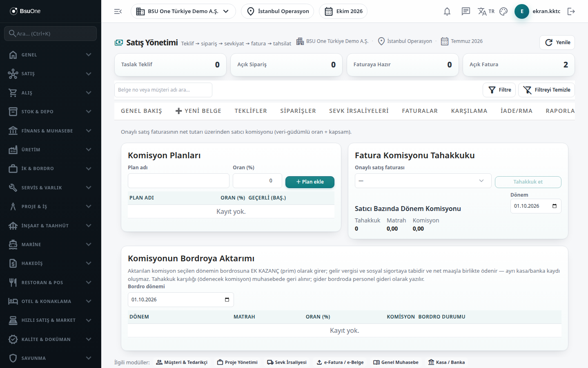Viewport: 588px width, 368px height.
Task: Switch to Genel Bakış tab
Action: [x=141, y=111]
